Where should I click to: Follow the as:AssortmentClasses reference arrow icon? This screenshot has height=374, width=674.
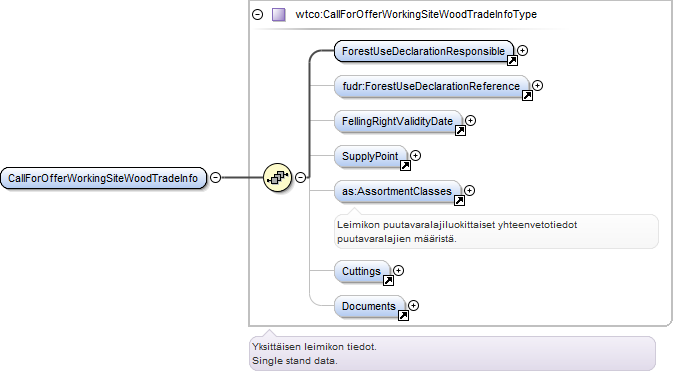(460, 200)
